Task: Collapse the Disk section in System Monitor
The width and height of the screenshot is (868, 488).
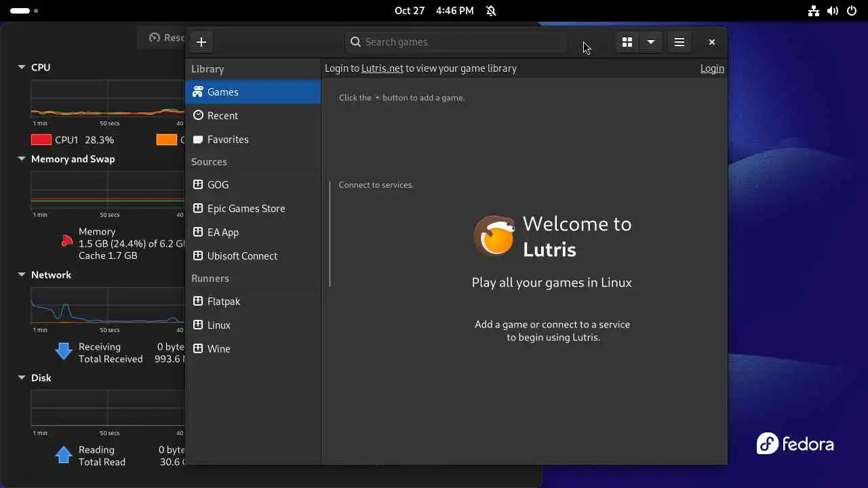Action: point(22,378)
